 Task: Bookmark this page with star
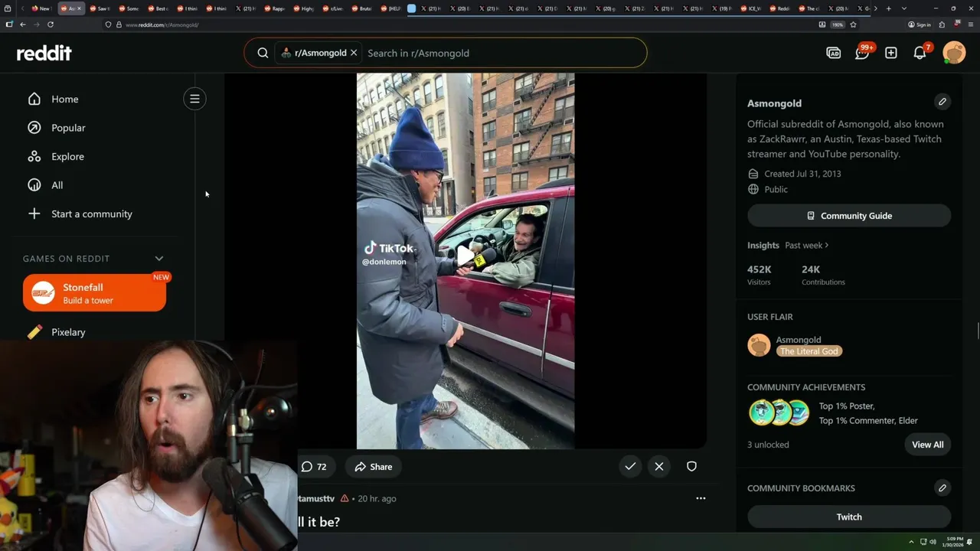pyautogui.click(x=853, y=24)
